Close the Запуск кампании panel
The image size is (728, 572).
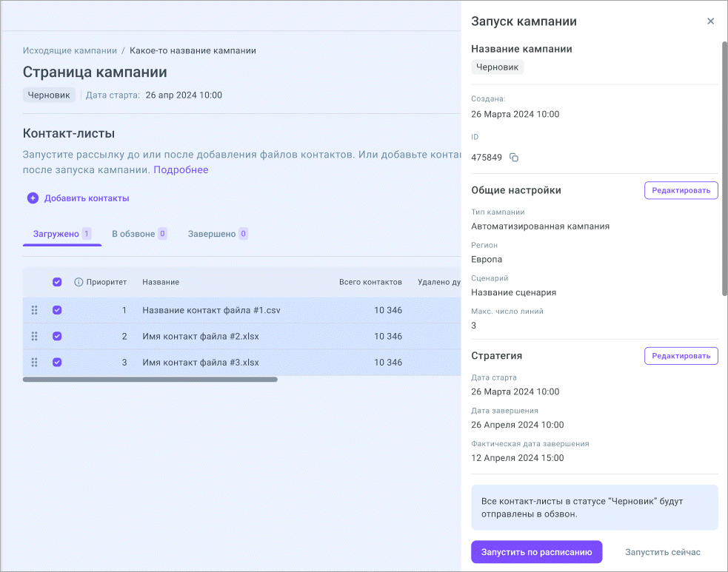pos(710,21)
